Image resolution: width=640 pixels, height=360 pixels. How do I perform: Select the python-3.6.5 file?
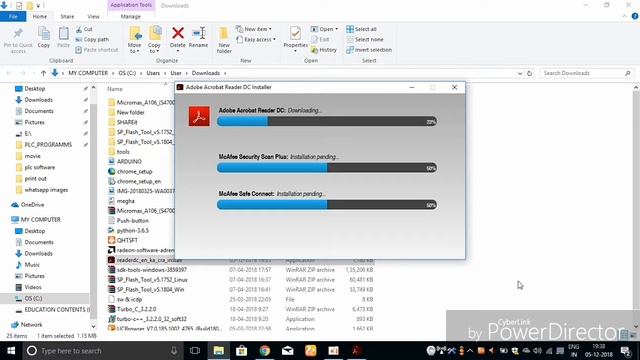click(x=128, y=230)
